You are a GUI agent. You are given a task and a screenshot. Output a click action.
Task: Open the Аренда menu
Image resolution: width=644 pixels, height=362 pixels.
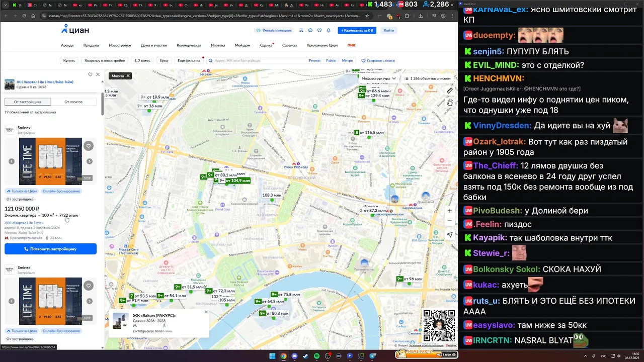67,45
